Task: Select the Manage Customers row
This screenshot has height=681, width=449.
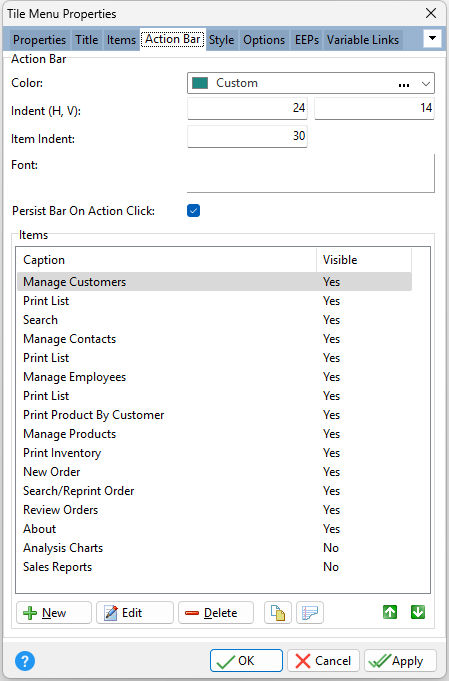Action: coord(215,282)
